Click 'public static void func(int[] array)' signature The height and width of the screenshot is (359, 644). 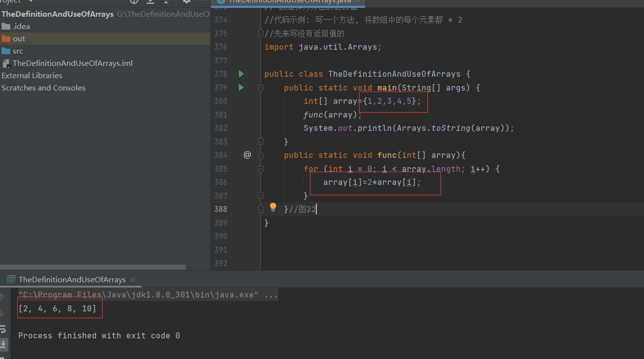tap(372, 155)
